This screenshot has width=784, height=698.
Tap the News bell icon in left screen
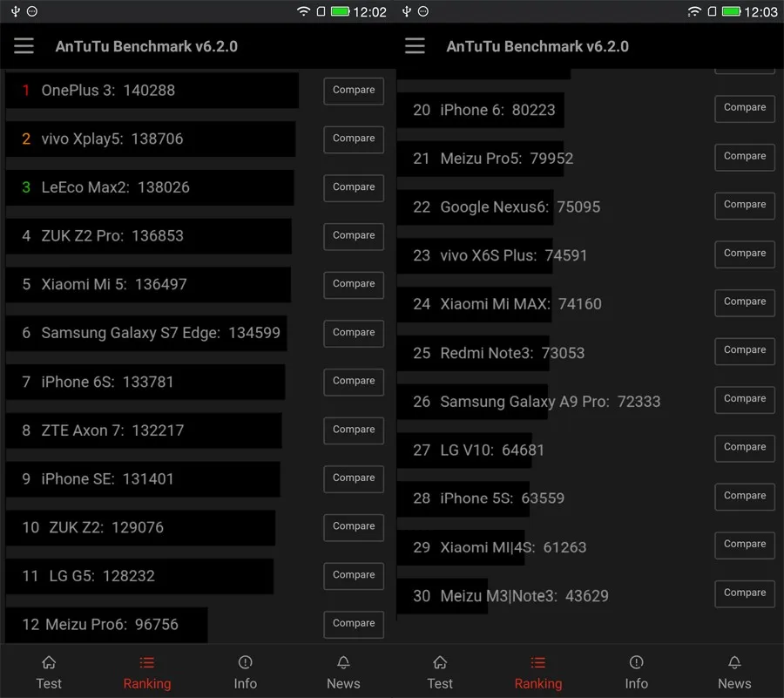click(343, 662)
